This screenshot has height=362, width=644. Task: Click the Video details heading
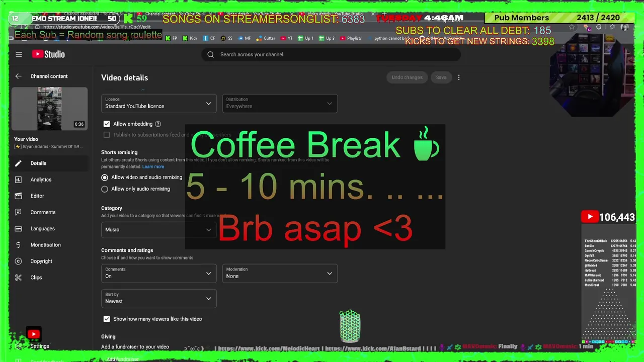(124, 78)
